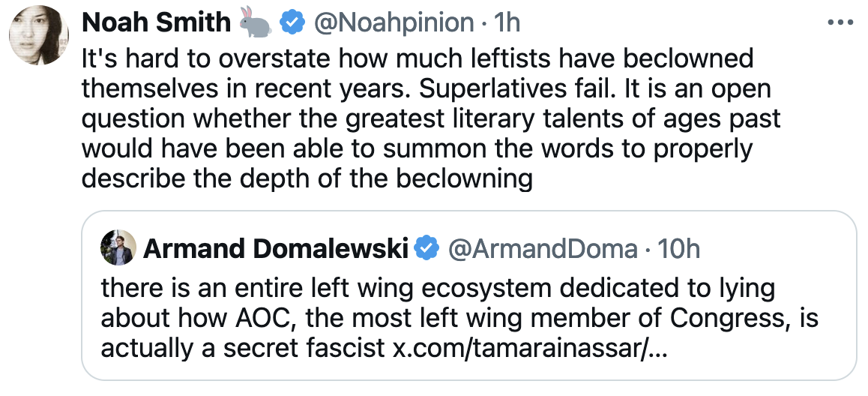Open the three-dot More options menu
The width and height of the screenshot is (868, 396).
[840, 23]
